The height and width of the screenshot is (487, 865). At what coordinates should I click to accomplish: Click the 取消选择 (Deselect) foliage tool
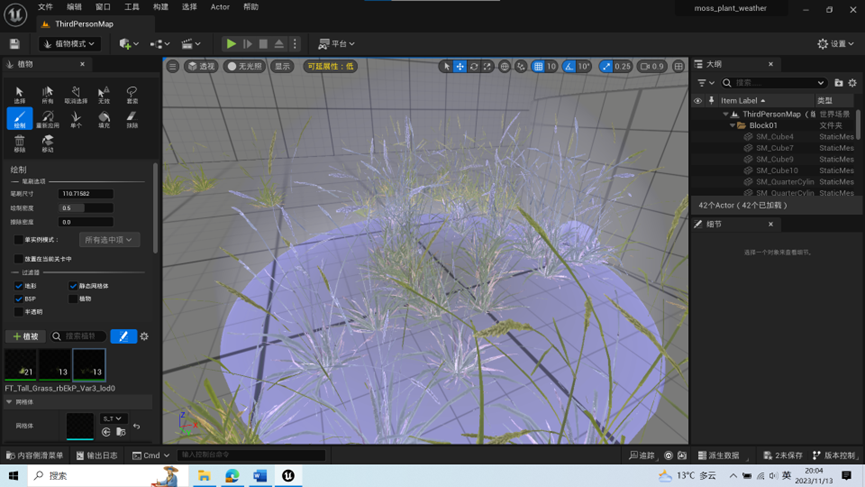[x=76, y=94]
